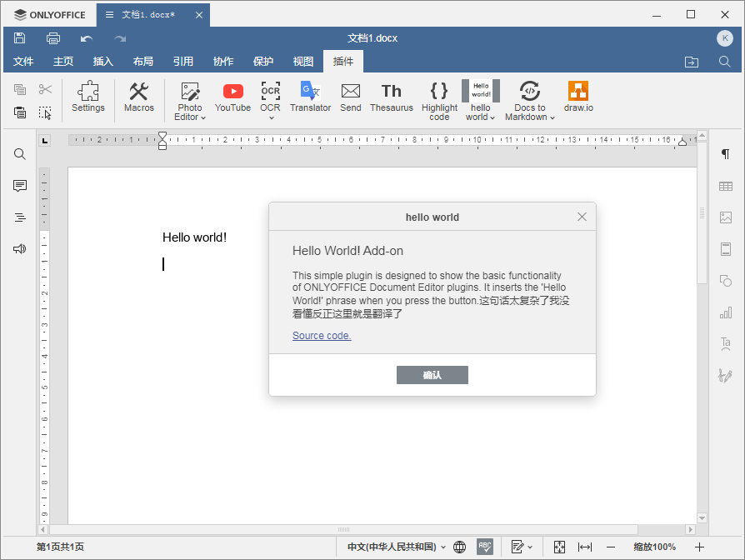745x560 pixels.
Task: Zoom in with the plus button
Action: click(699, 547)
